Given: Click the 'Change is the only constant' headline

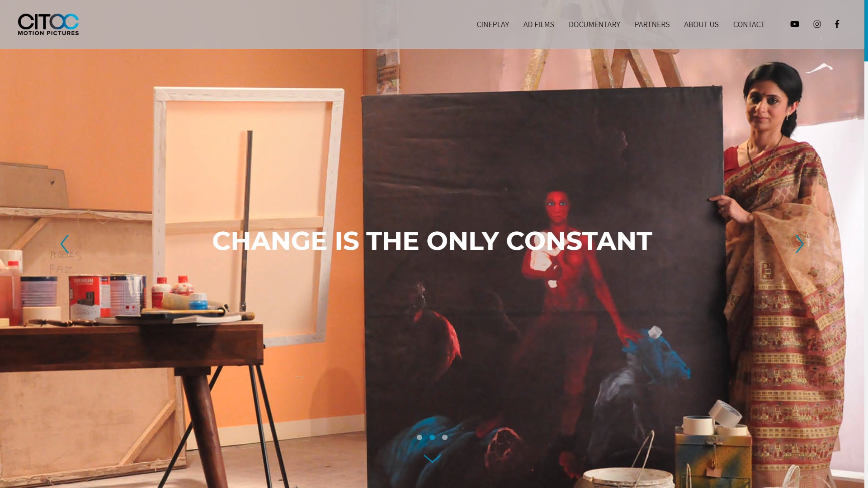Looking at the screenshot, I should point(432,241).
